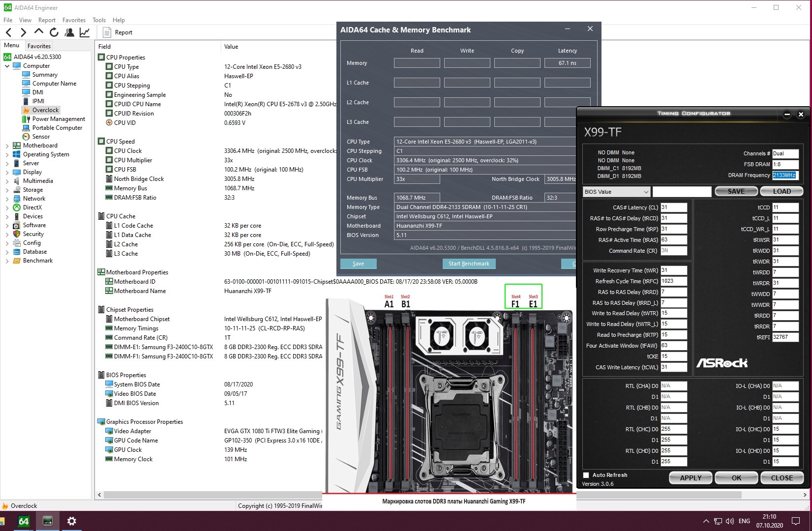Open the Tools menu
The width and height of the screenshot is (812, 531).
point(99,20)
